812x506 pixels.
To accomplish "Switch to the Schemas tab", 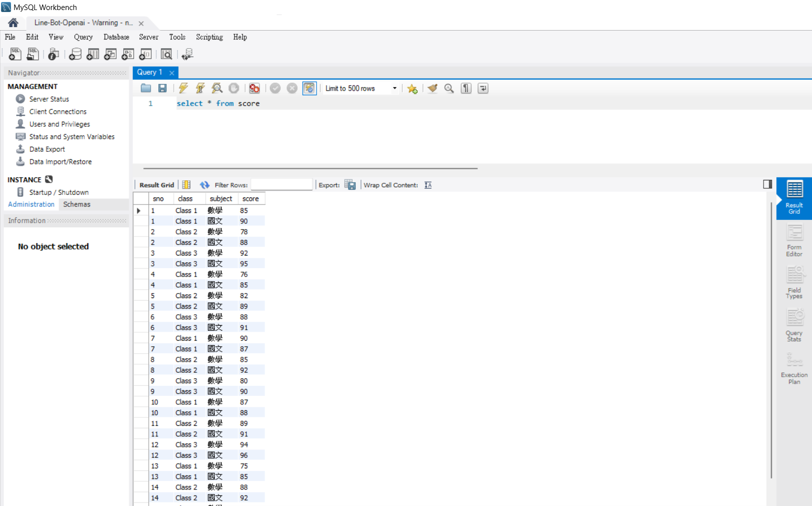I will click(x=77, y=204).
